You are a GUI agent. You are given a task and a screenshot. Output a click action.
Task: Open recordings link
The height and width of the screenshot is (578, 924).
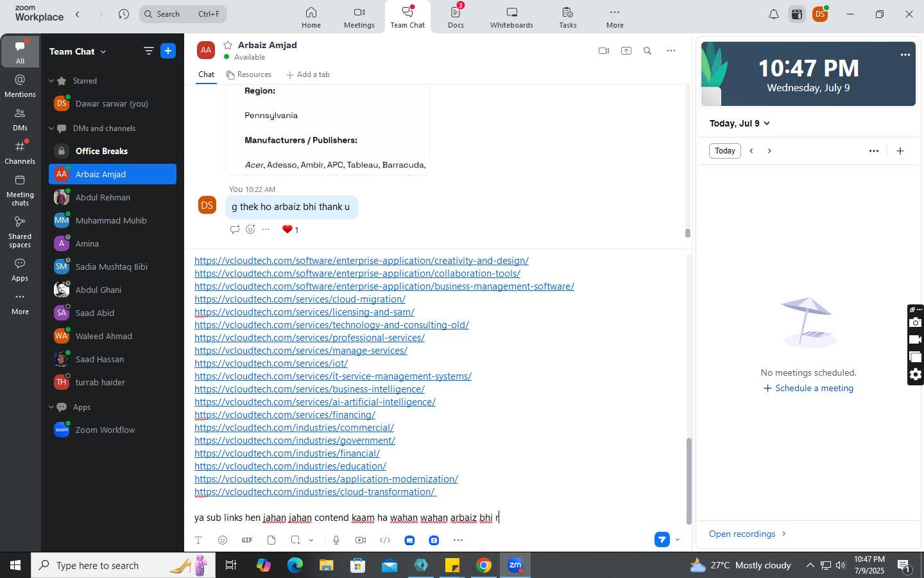[x=748, y=534]
